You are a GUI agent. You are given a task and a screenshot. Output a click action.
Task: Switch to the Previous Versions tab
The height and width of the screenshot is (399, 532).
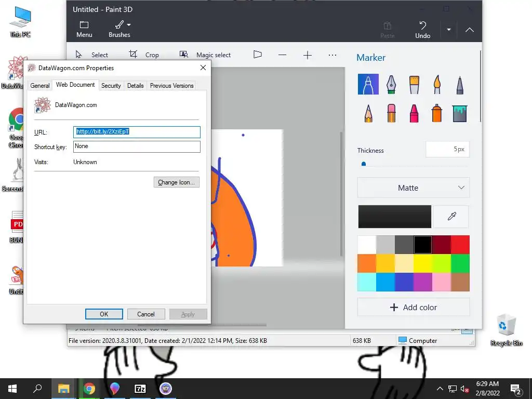[x=171, y=86]
